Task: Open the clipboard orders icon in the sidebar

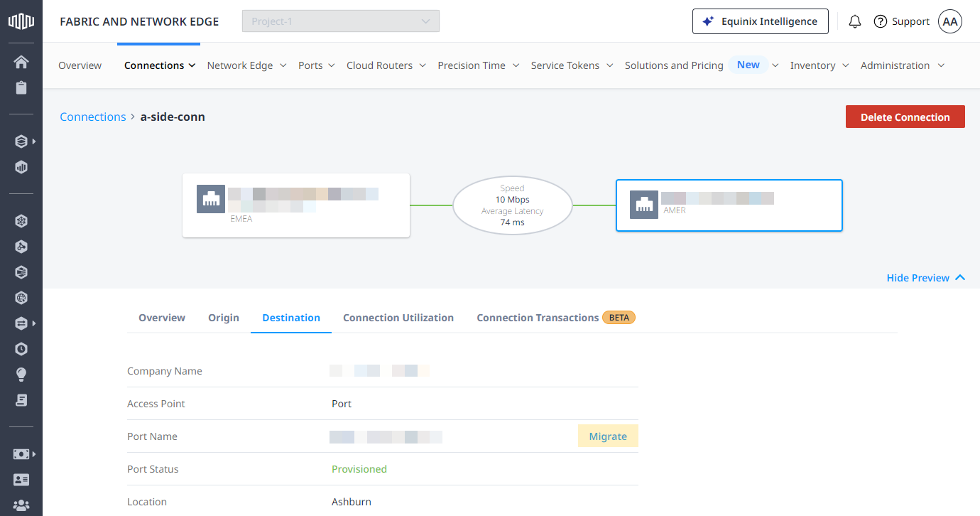Action: click(21, 88)
